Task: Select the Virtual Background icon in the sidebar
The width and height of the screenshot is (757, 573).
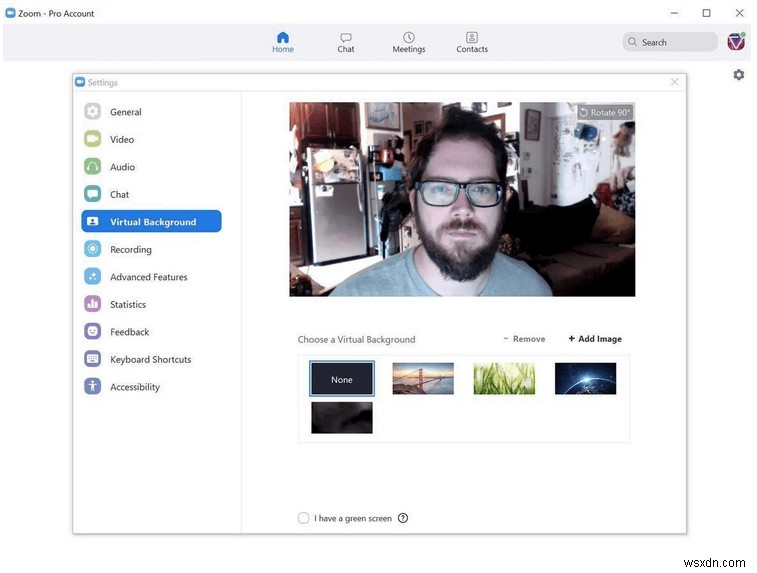Action: 92,222
